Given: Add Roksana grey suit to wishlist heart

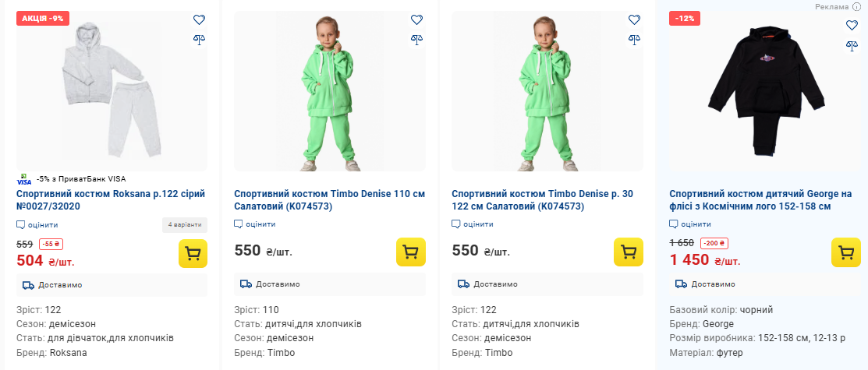Looking at the screenshot, I should click(199, 20).
